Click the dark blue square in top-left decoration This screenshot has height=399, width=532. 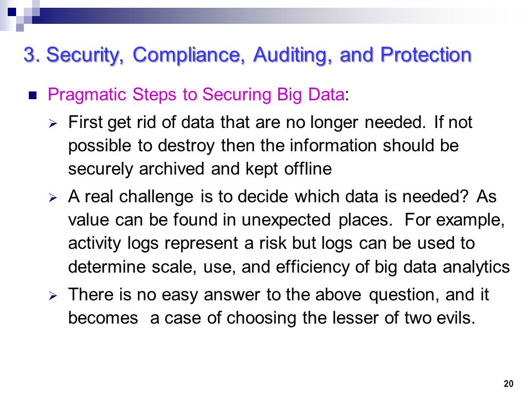12,12
